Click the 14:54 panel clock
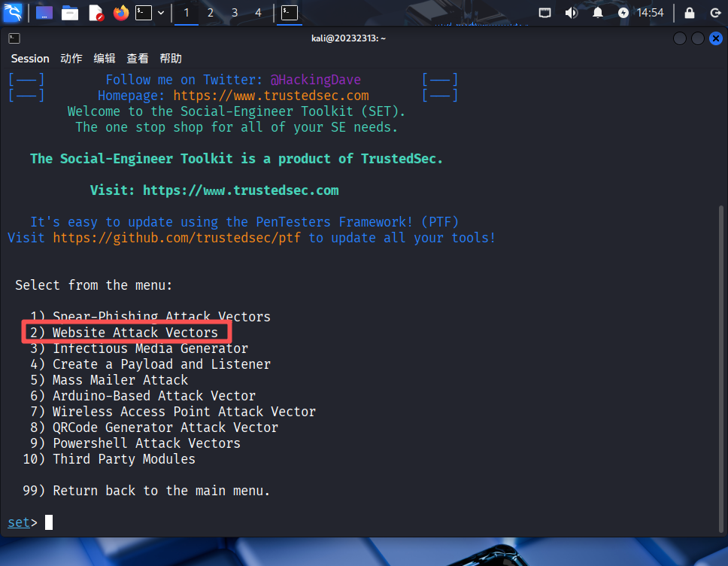The width and height of the screenshot is (728, 566). click(x=650, y=13)
